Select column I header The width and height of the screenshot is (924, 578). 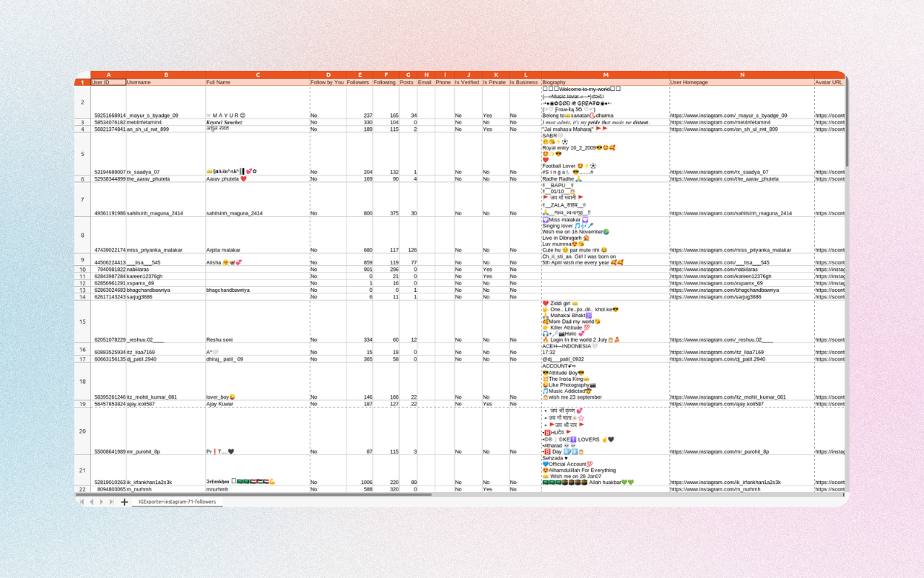pyautogui.click(x=444, y=74)
